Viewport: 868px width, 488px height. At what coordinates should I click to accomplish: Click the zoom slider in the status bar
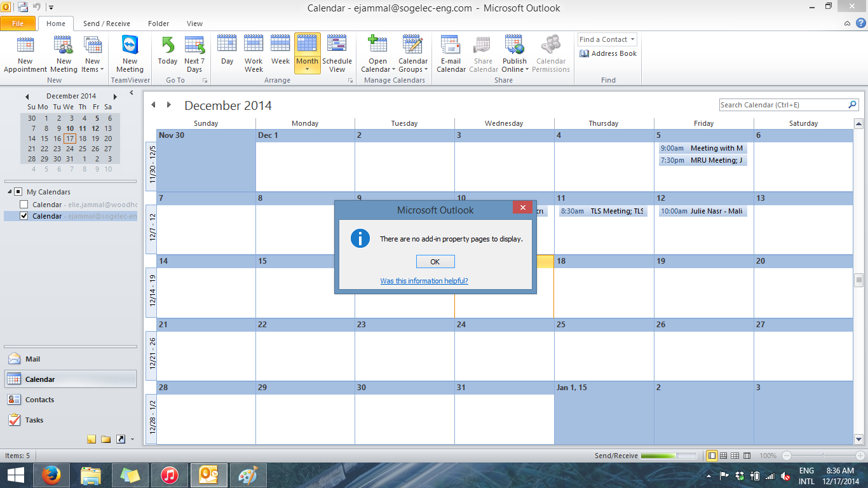tap(824, 456)
